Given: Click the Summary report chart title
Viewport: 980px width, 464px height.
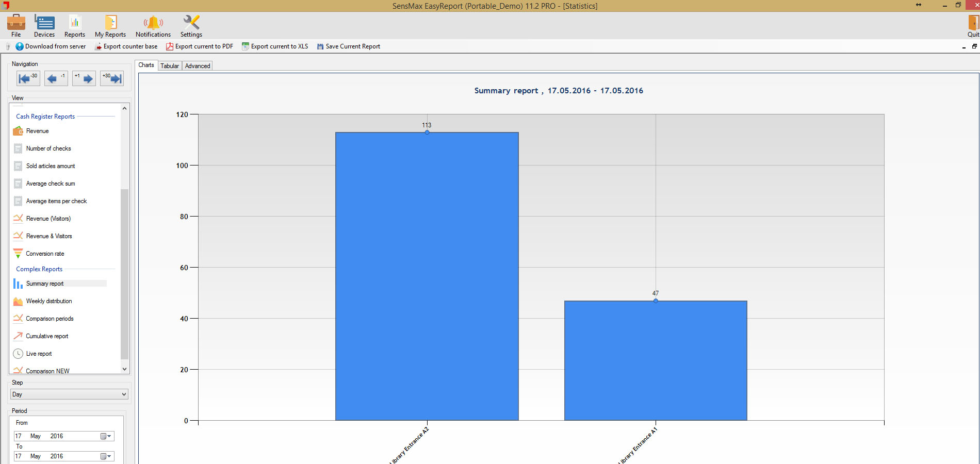Looking at the screenshot, I should point(559,91).
